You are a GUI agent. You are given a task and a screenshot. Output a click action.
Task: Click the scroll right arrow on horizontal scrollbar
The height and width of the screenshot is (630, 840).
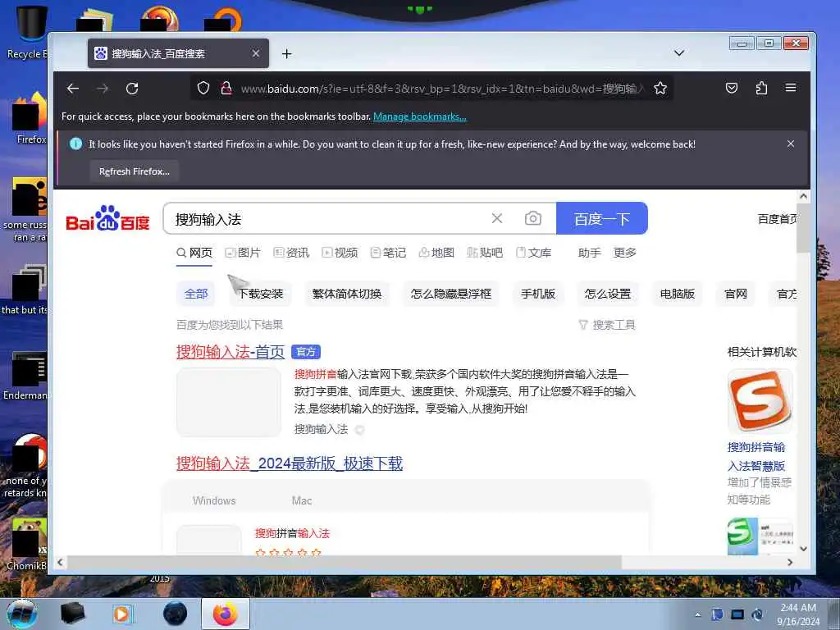click(790, 562)
